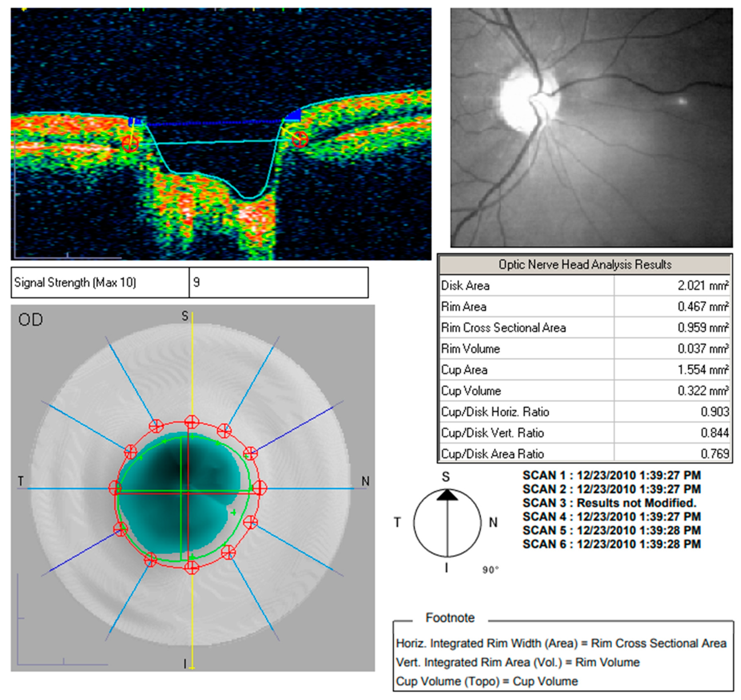Viewport: 741px width, 700px height.
Task: Click SCAN 6 timestamp entry
Action: click(611, 544)
